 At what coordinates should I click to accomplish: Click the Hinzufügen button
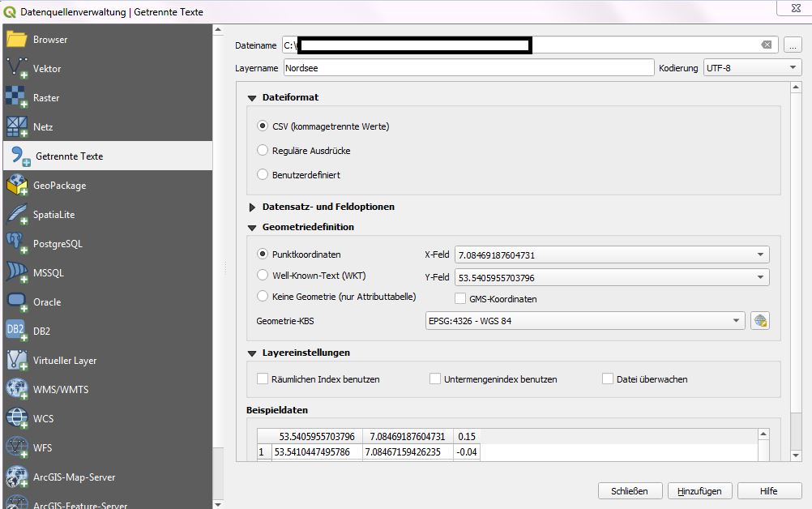(x=699, y=491)
